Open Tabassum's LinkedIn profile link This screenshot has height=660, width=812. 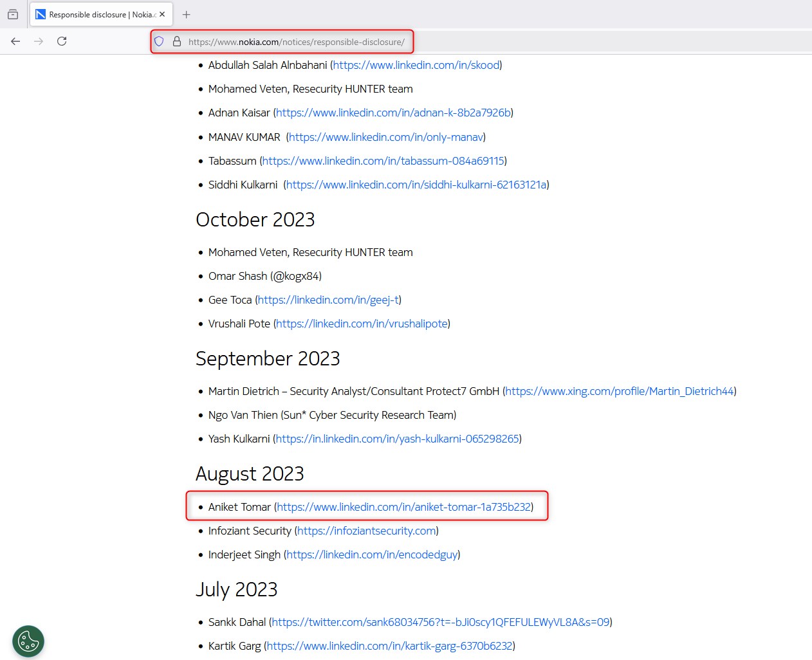coord(383,161)
